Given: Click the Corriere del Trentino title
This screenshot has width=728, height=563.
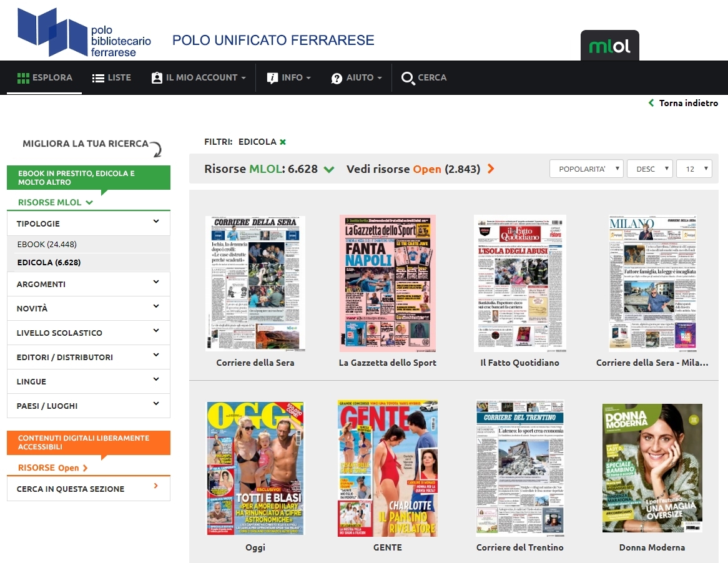Looking at the screenshot, I should 520,547.
